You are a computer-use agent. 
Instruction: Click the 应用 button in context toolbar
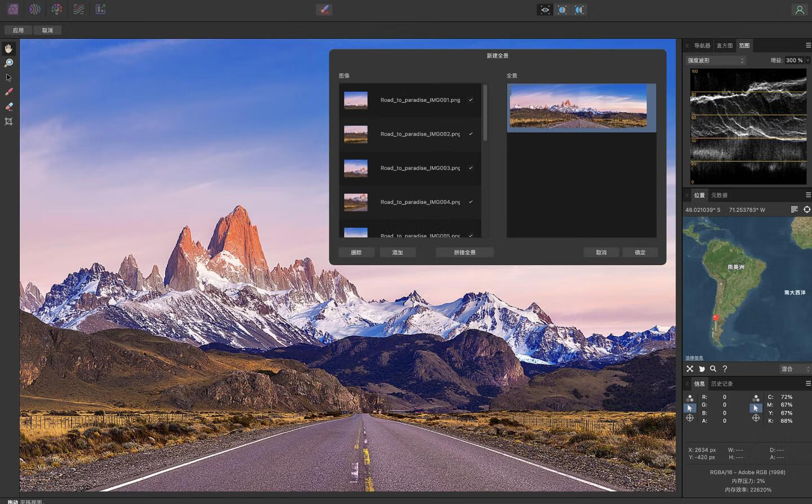click(x=18, y=30)
